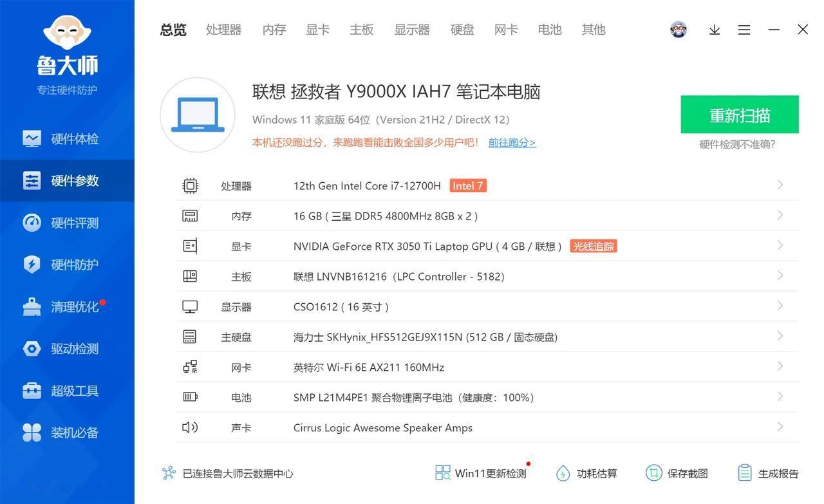
Task: Open 超级工具 toolbox section
Action: [x=67, y=390]
